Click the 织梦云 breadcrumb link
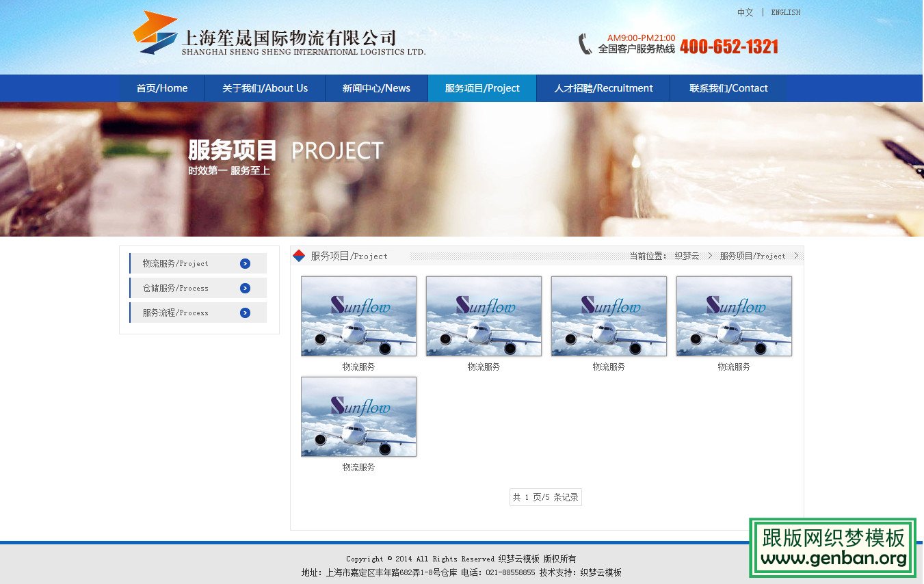 pos(687,256)
